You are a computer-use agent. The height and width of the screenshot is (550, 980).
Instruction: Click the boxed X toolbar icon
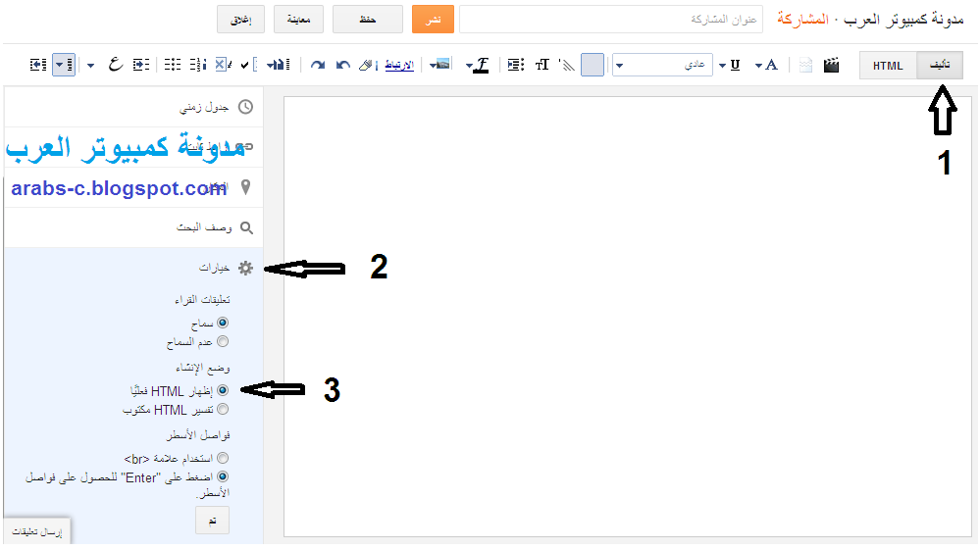(x=223, y=65)
